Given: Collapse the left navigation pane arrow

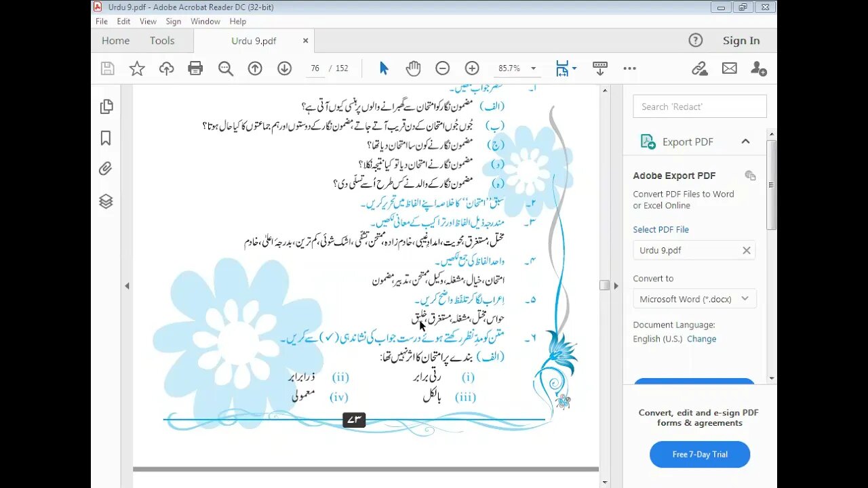Looking at the screenshot, I should pos(127,286).
